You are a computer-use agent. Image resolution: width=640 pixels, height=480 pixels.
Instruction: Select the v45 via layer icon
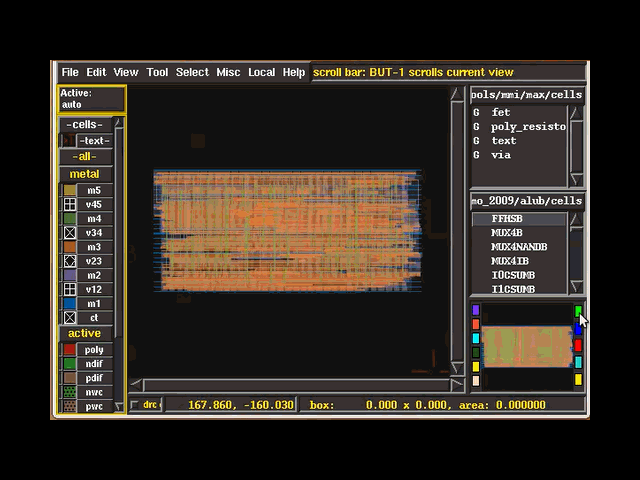point(69,204)
